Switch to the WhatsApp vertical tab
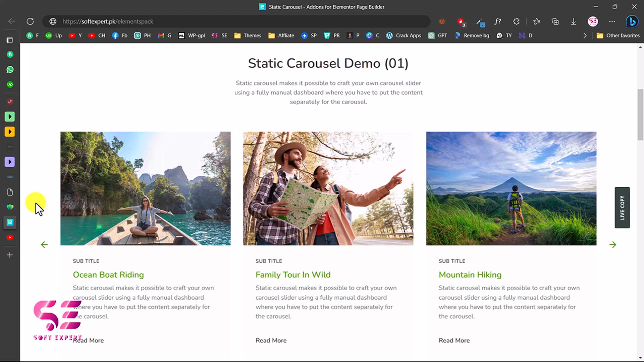Screen dimensions: 644x362 [x=10, y=69]
